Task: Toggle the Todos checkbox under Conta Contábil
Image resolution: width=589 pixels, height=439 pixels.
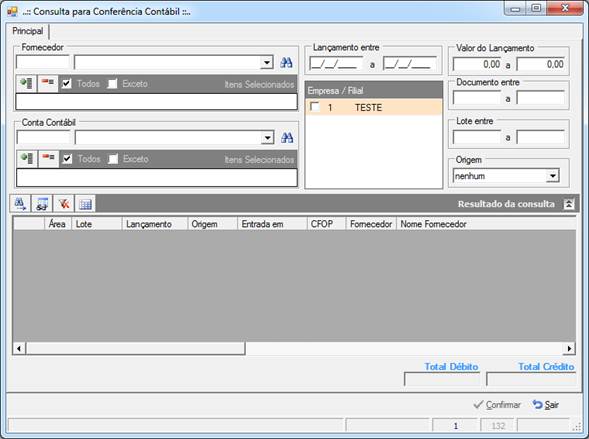Action: (68, 159)
